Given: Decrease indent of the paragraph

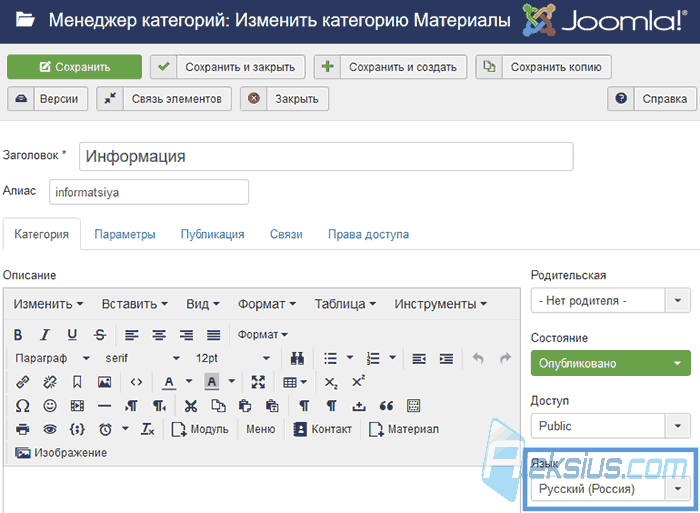Looking at the screenshot, I should pos(419,358).
